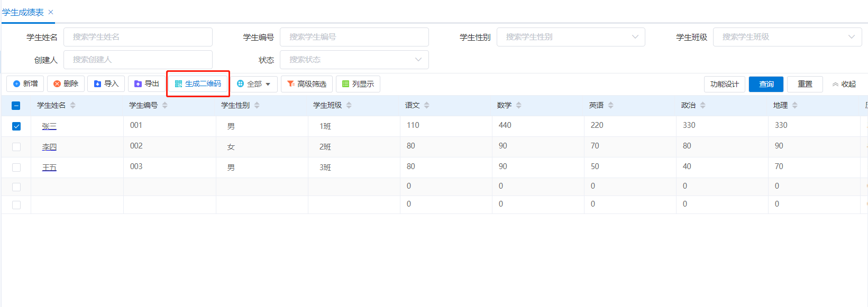
Task: Open the 张三 student link
Action: 49,126
